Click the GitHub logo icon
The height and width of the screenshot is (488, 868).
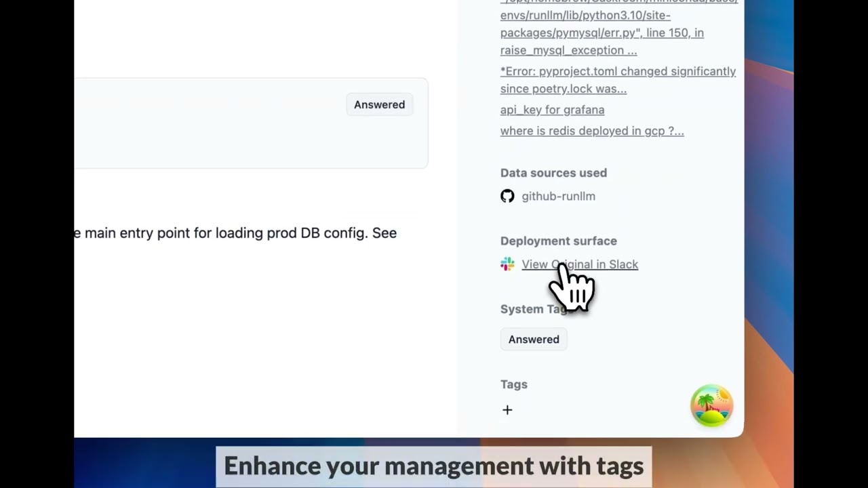(507, 196)
